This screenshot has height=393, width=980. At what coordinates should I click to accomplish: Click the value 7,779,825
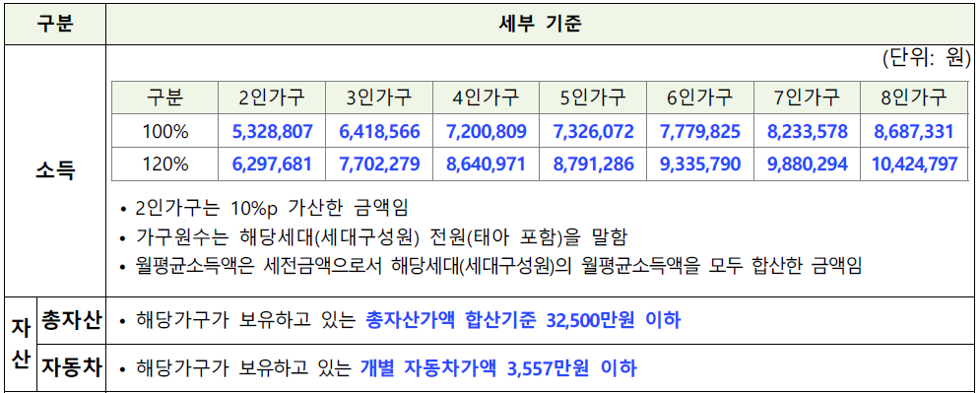[700, 131]
